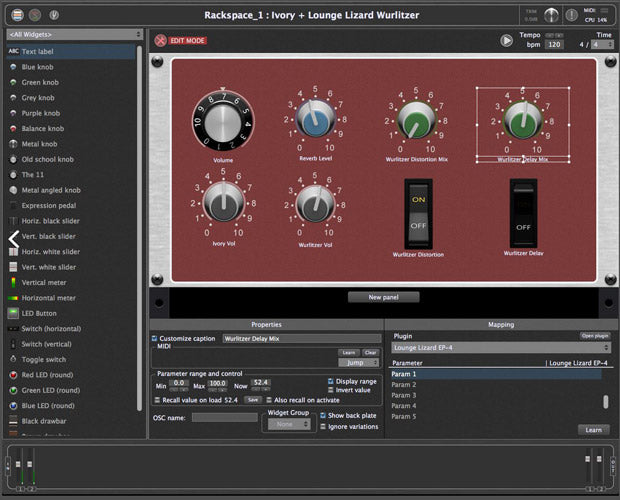The height and width of the screenshot is (500, 620).
Task: Select Param 4 in the parameter list
Action: tap(496, 406)
